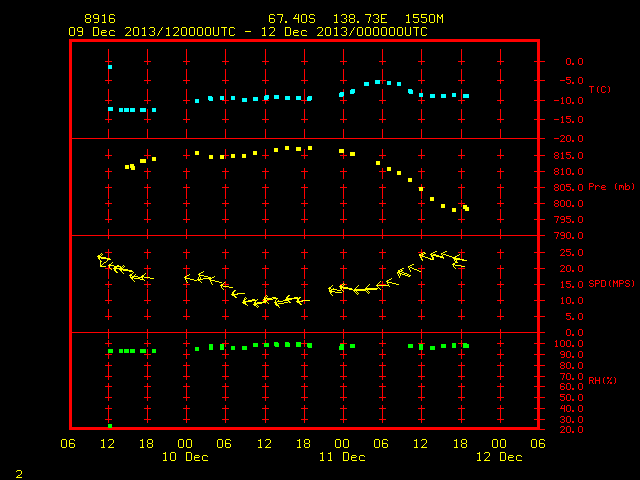
Task: Click the RH(%) axis label
Action: (602, 380)
